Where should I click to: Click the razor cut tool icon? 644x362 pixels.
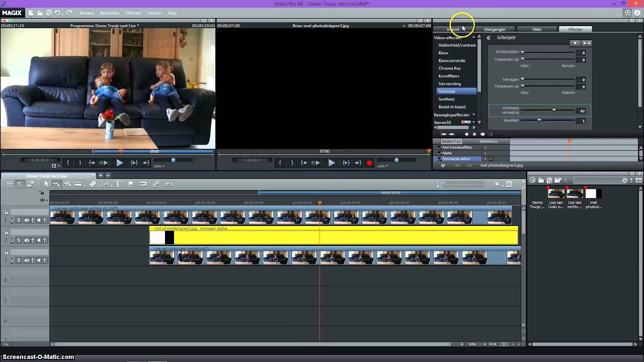click(93, 185)
